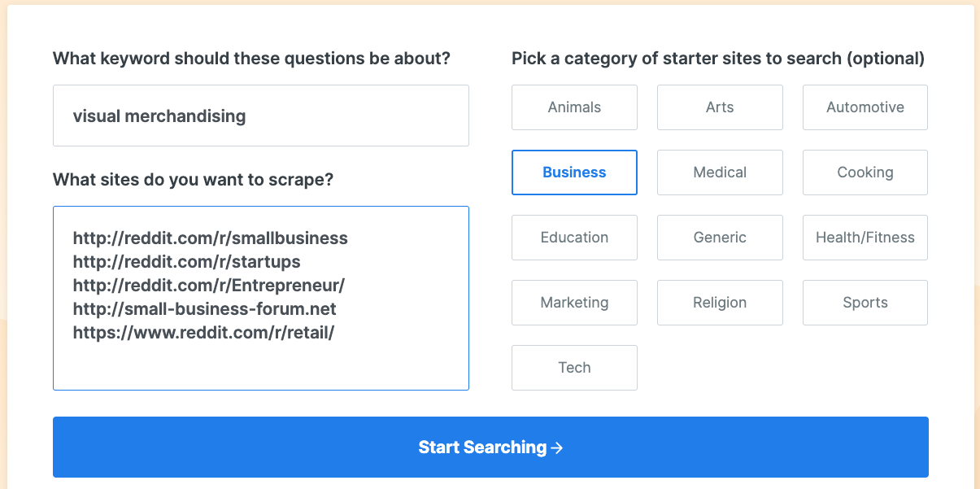980x489 pixels.
Task: Click the small-business-forum.net URL line
Action: [x=205, y=309]
